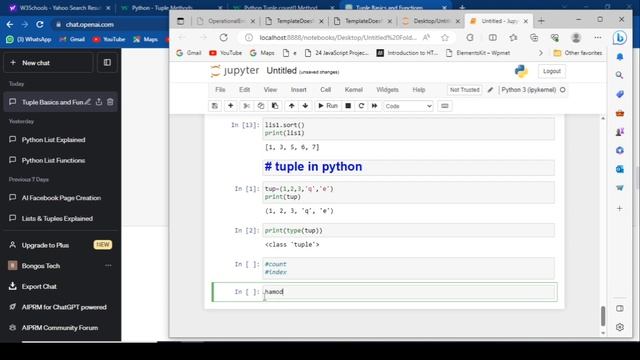640x360 pixels.
Task: Collapse the ChatGPT sidebar toggle icon
Action: 107,63
